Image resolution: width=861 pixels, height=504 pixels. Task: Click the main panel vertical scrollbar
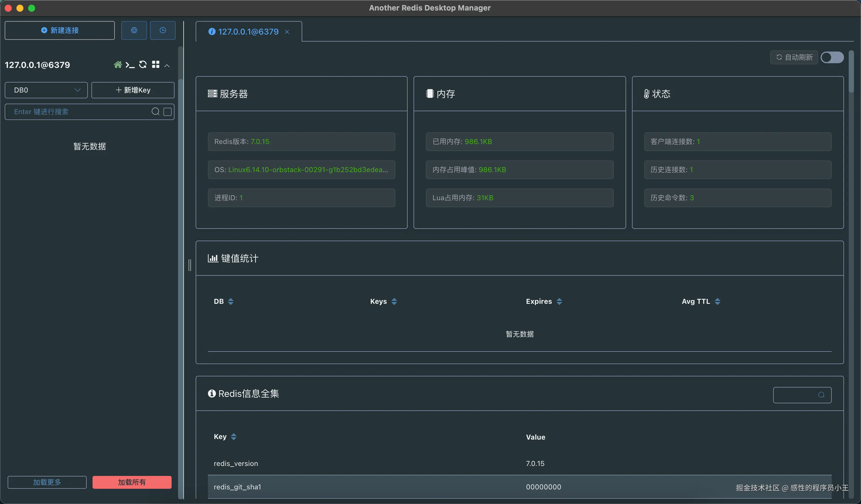pos(851,72)
